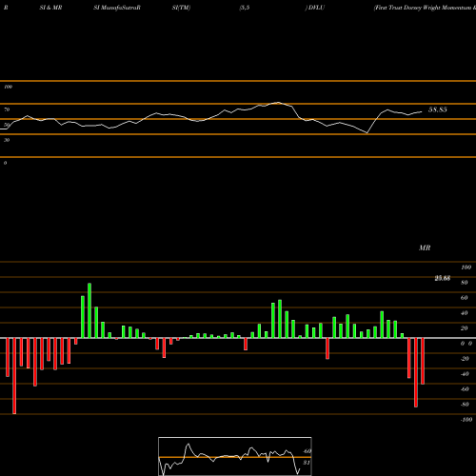Click the RSI line's lowest dip point
The width and height of the screenshot is (476, 476).
367,133
